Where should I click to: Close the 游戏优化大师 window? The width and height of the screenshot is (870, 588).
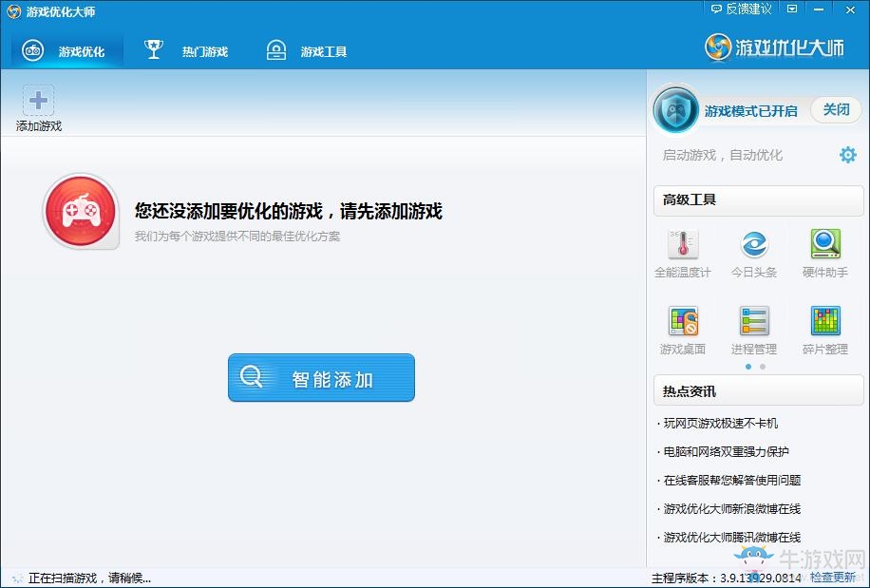click(850, 9)
